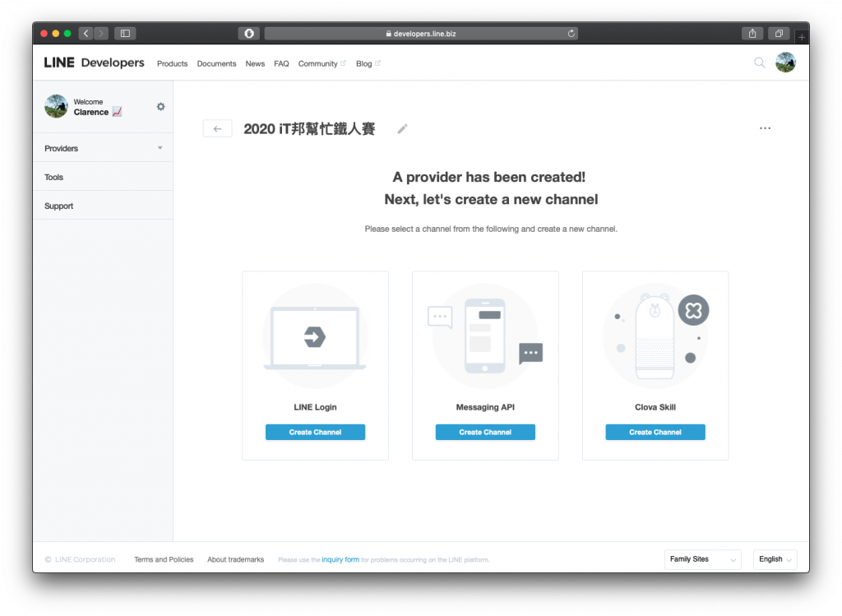Open the Blog external link
The height and width of the screenshot is (616, 842).
[368, 63]
